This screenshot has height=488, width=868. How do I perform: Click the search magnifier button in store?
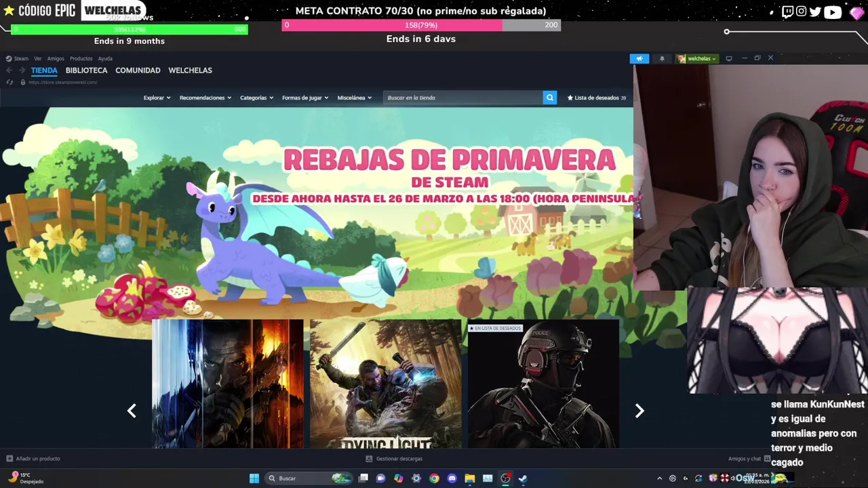[550, 98]
